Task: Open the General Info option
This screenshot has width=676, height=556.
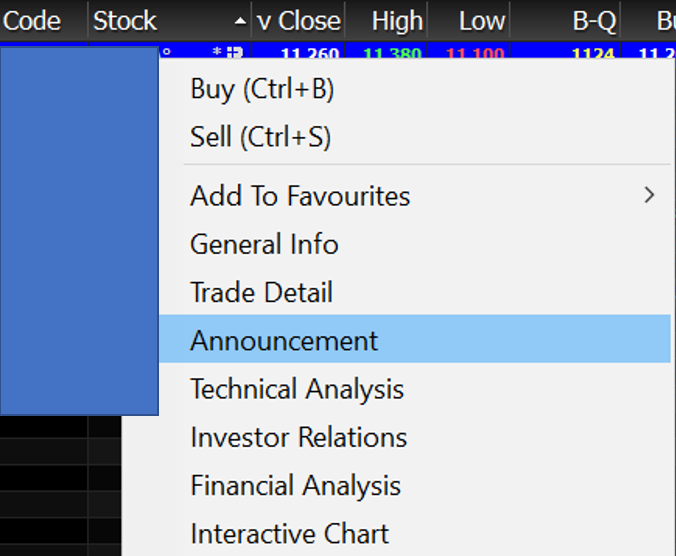Action: [x=264, y=244]
